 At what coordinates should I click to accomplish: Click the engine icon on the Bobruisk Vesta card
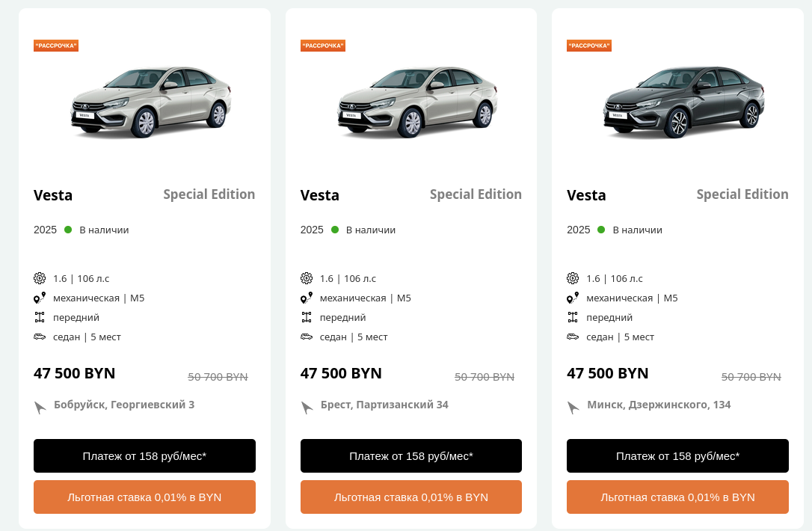(40, 278)
